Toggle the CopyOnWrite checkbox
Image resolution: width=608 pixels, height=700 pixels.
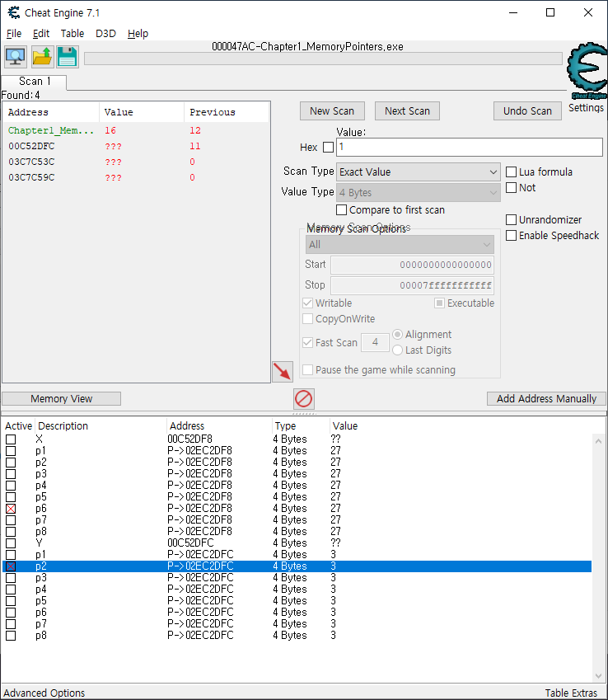point(307,319)
